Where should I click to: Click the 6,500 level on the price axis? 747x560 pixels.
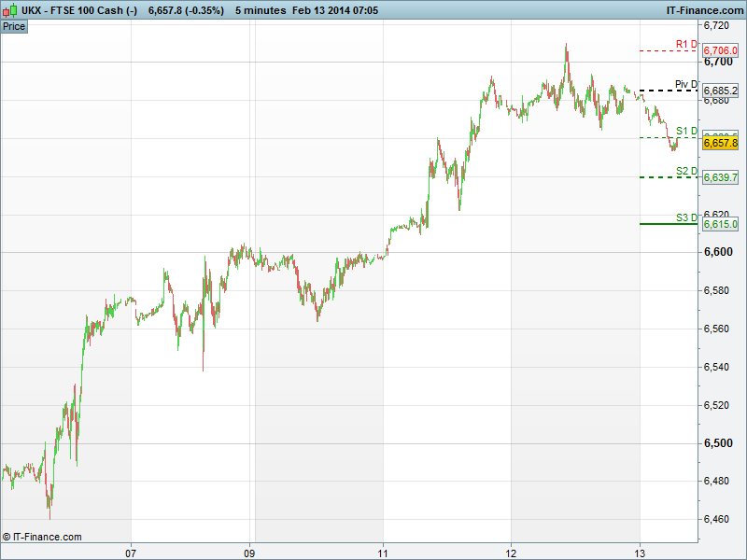click(x=719, y=443)
